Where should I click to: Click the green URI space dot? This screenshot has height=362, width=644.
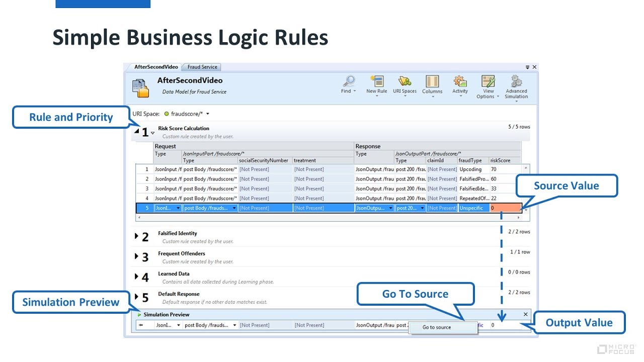coord(167,114)
